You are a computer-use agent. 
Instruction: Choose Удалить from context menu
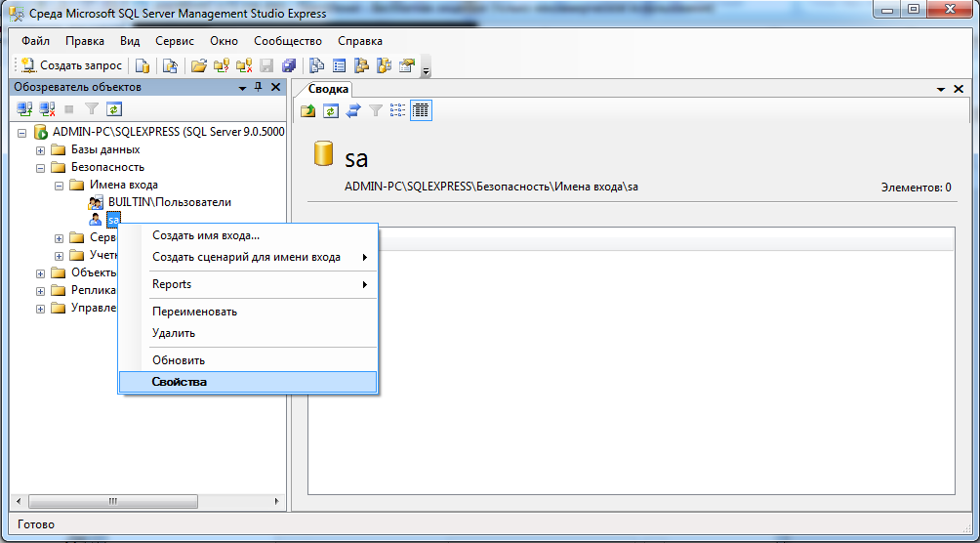pos(248,333)
